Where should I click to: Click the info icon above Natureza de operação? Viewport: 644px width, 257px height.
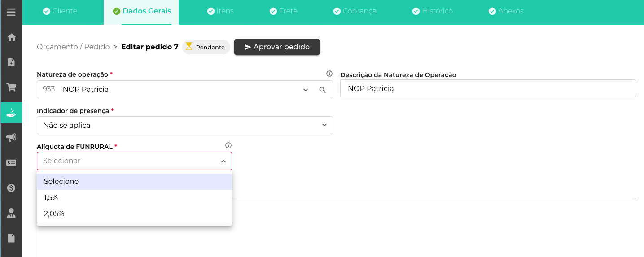329,74
